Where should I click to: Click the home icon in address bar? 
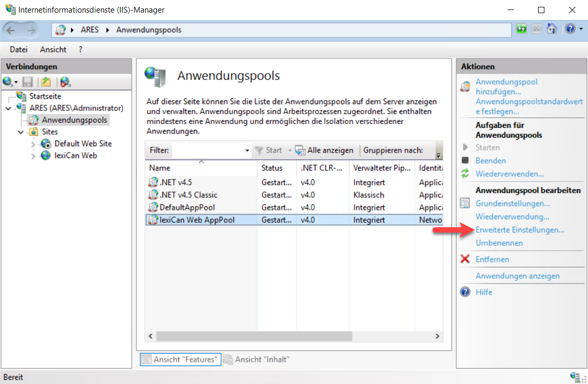tap(551, 29)
